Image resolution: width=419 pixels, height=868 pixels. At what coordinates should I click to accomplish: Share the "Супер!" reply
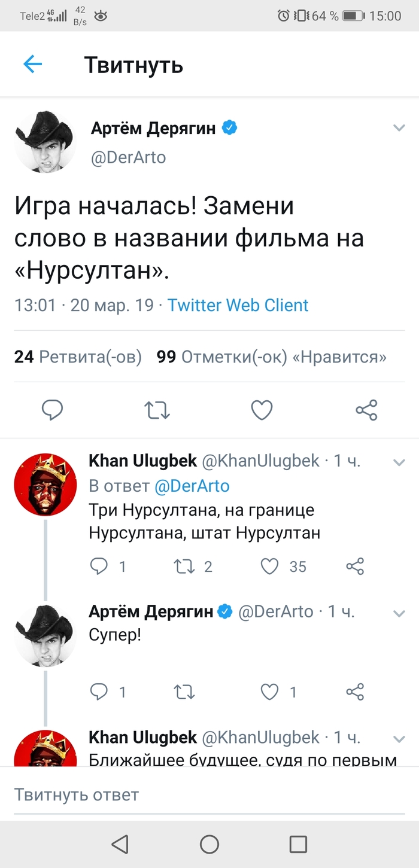(355, 692)
